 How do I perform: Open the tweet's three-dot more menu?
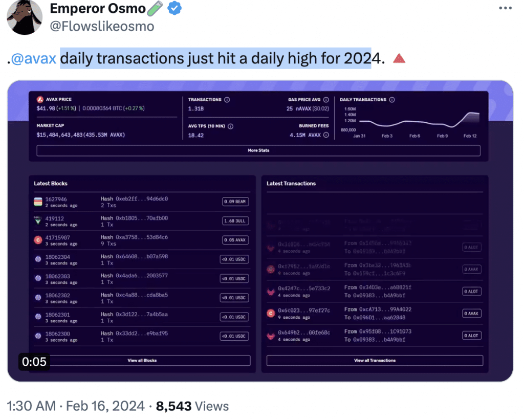click(x=505, y=8)
